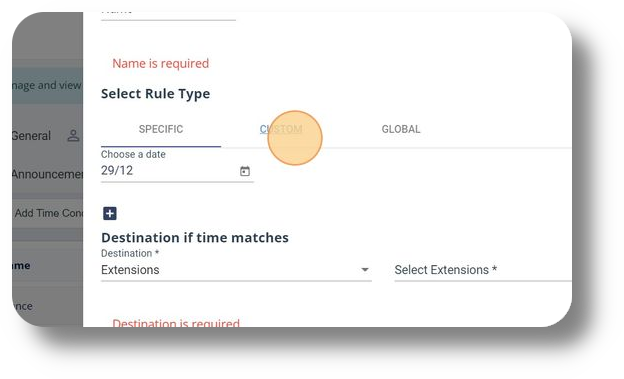Image resolution: width=624 pixels, height=379 pixels.
Task: Open the Select Extensions field
Action: [x=483, y=270]
